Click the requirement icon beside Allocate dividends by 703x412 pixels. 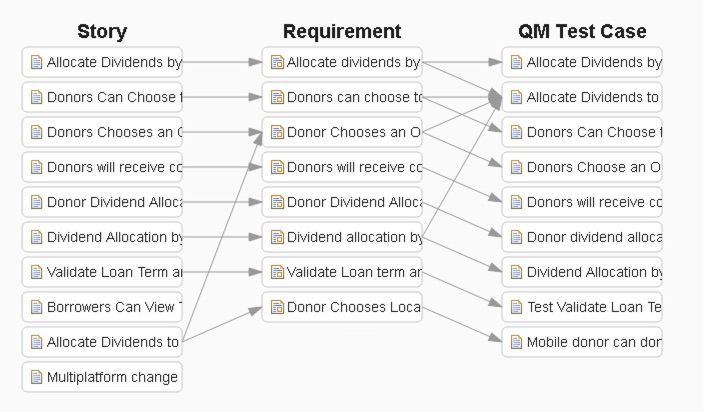coord(277,62)
